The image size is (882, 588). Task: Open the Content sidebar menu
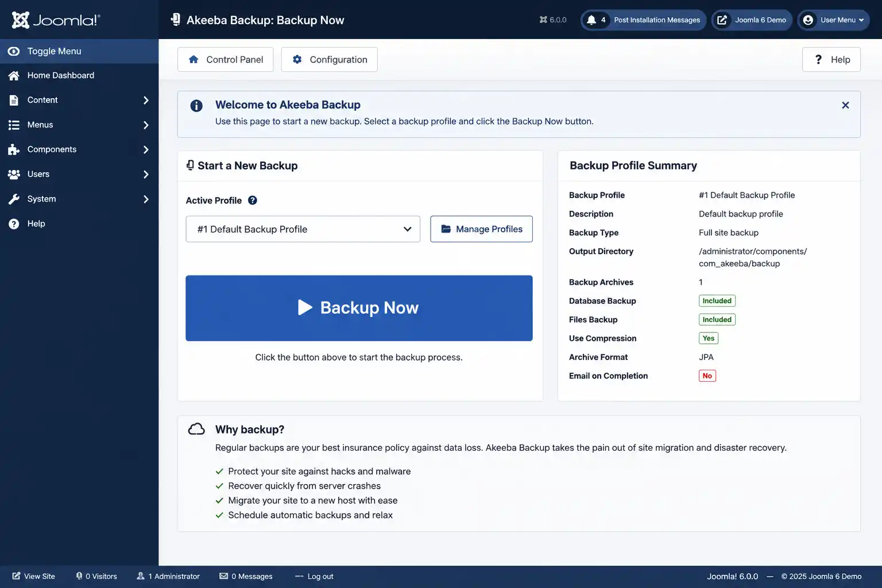(79, 100)
